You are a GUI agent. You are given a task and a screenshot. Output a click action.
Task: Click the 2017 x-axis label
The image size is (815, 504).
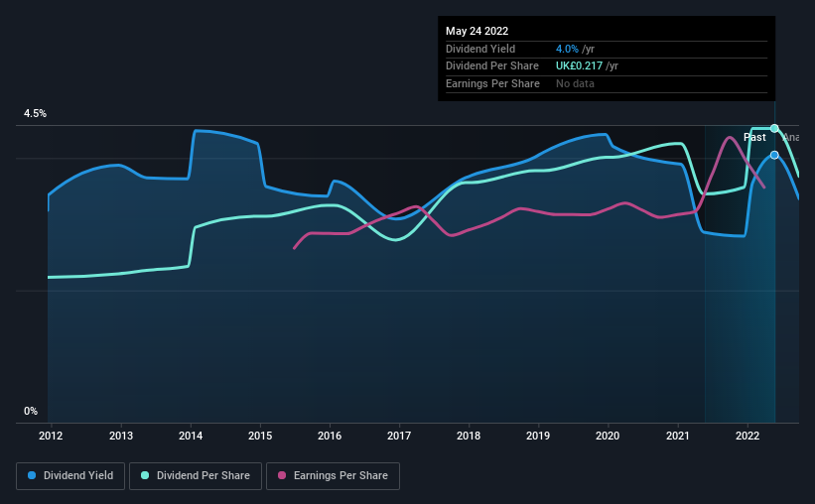399,436
